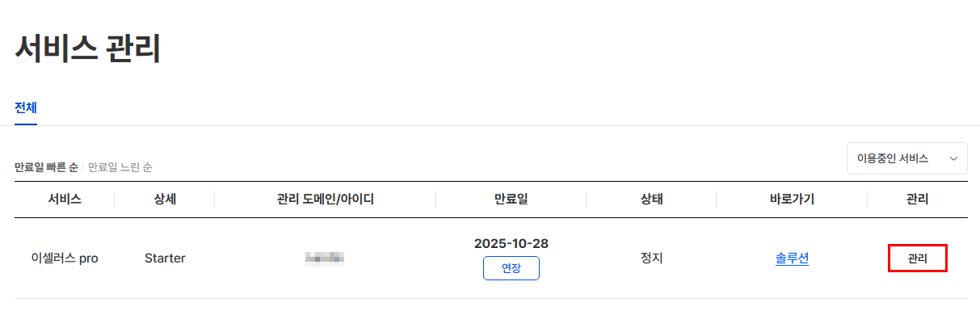Click the blurred domain/ID cell

(x=325, y=258)
